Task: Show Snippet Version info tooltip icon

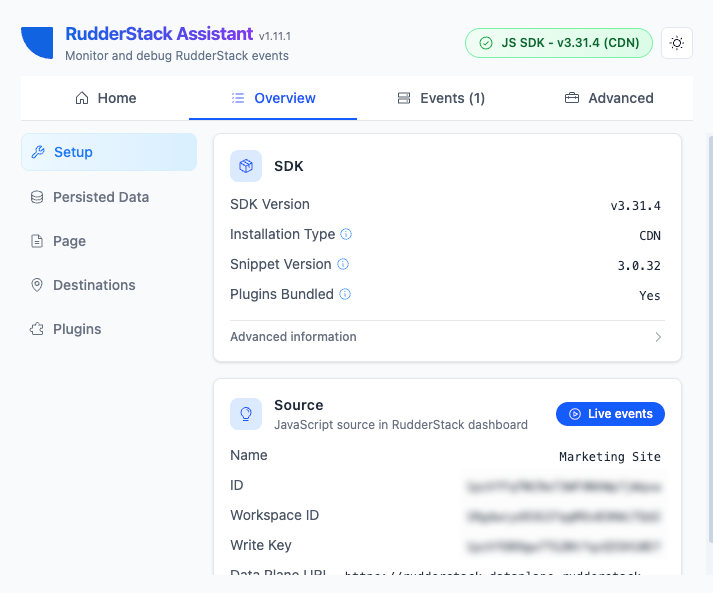Action: click(343, 264)
